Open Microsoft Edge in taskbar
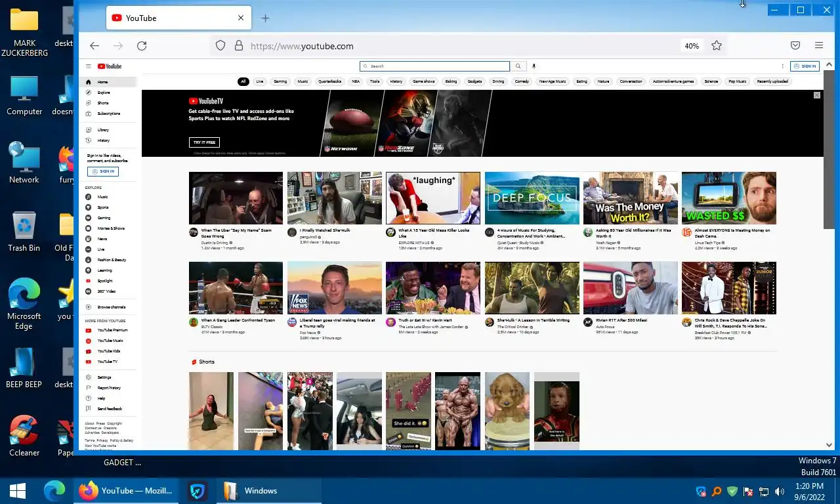Image resolution: width=840 pixels, height=504 pixels. click(x=54, y=491)
